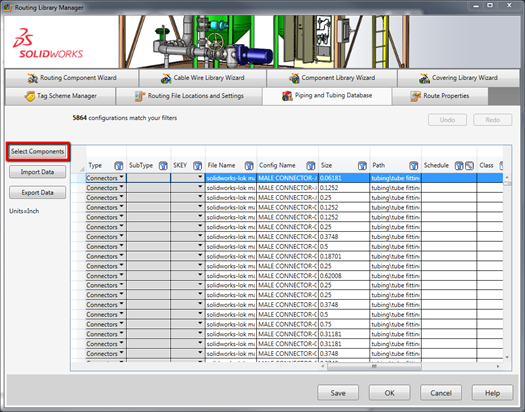The image size is (525, 412).
Task: Open SKEY dropdown in 0.18701 row
Action: (x=200, y=255)
